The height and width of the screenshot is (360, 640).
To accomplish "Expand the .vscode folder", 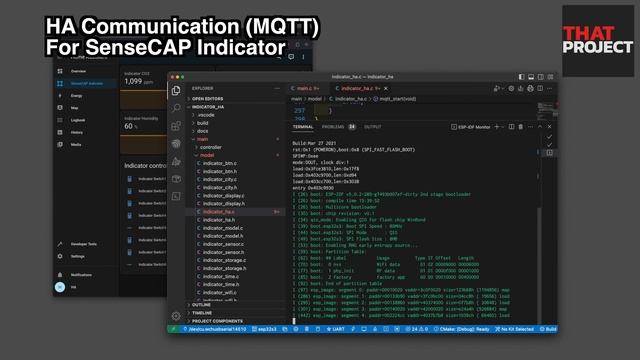I will [236, 115].
